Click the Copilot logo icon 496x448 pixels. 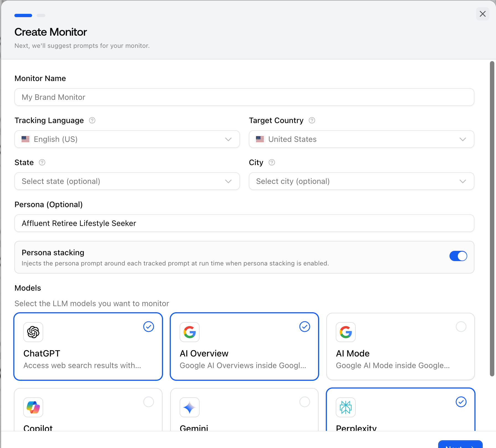(33, 407)
